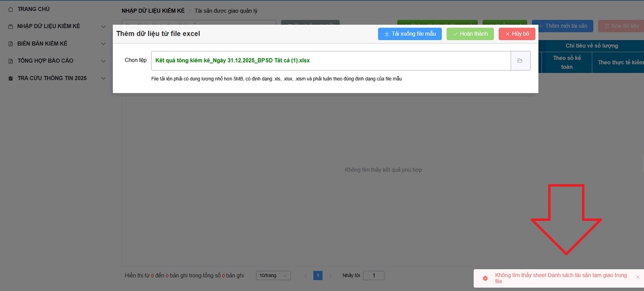
Task: Click the Hủy bỏ button
Action: tap(517, 34)
